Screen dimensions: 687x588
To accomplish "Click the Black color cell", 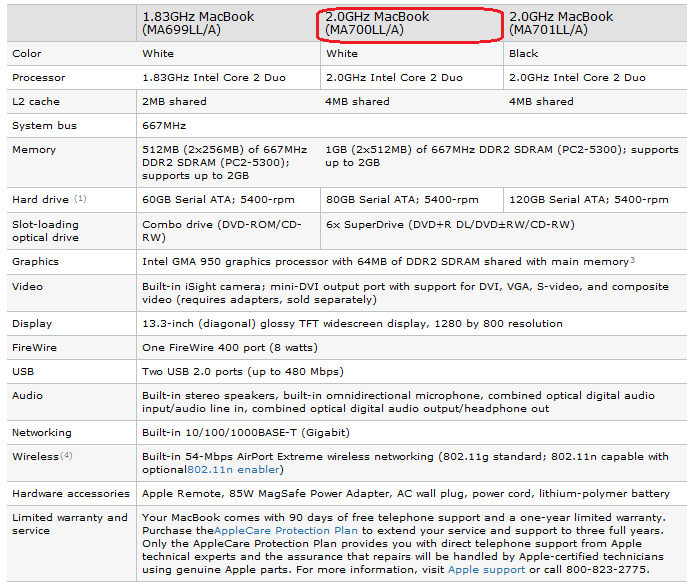I will click(523, 54).
